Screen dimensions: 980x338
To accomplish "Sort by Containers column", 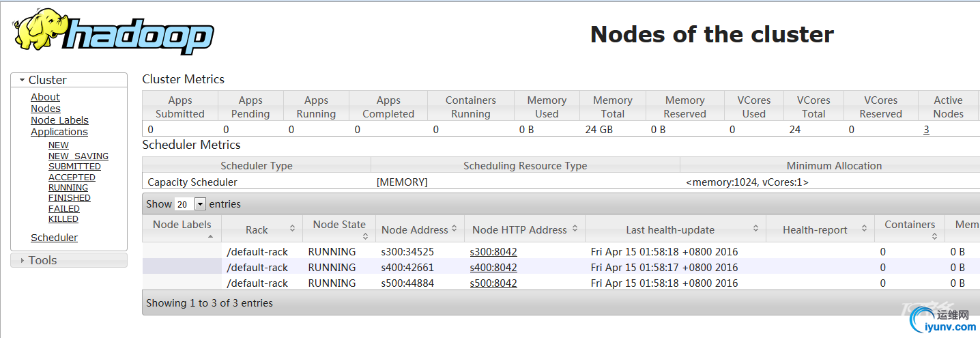I will 910,229.
